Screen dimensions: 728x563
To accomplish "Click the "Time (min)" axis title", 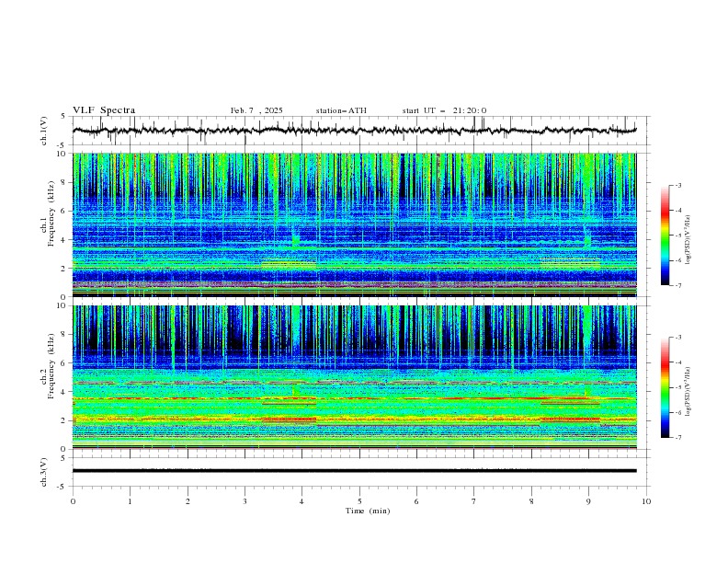I will (x=368, y=511).
